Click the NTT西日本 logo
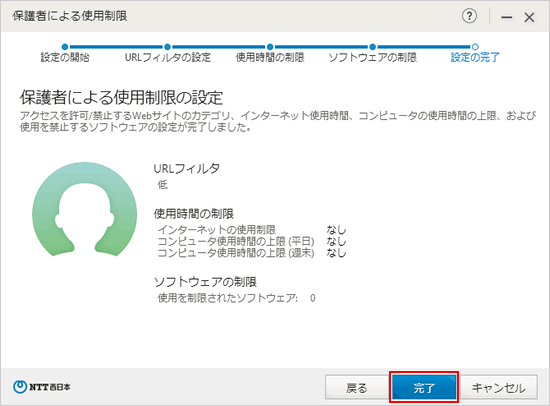 [x=42, y=387]
